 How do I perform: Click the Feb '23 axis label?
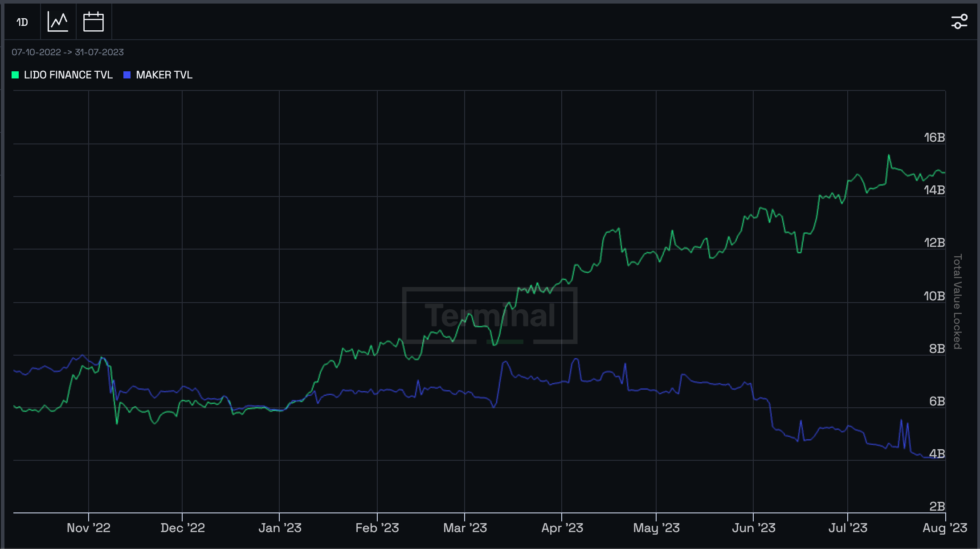point(377,528)
